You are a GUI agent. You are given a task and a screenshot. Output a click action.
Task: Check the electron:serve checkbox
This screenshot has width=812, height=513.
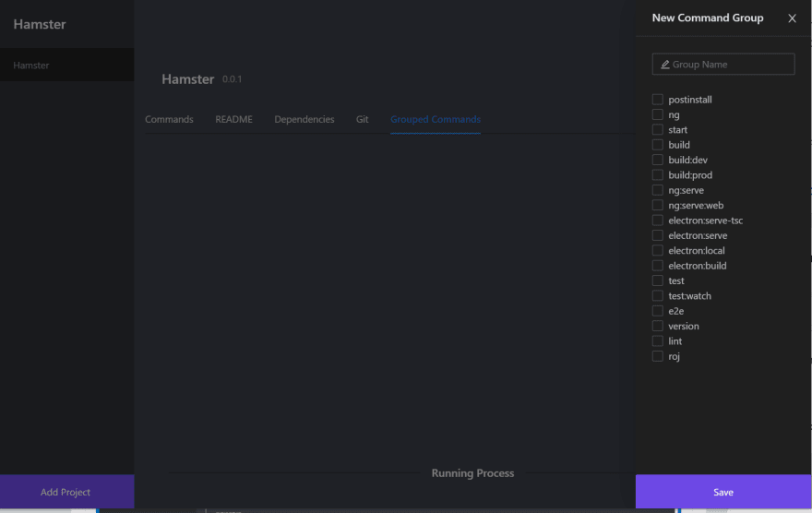[657, 235]
